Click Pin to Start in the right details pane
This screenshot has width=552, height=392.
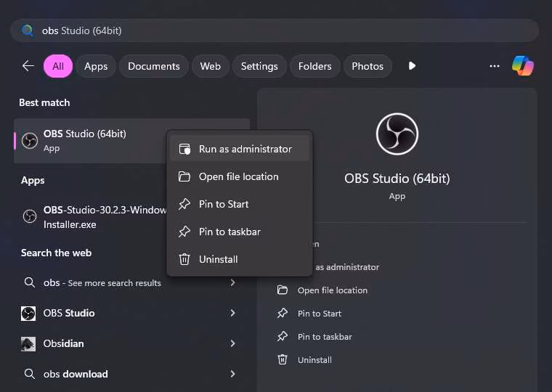pos(319,314)
